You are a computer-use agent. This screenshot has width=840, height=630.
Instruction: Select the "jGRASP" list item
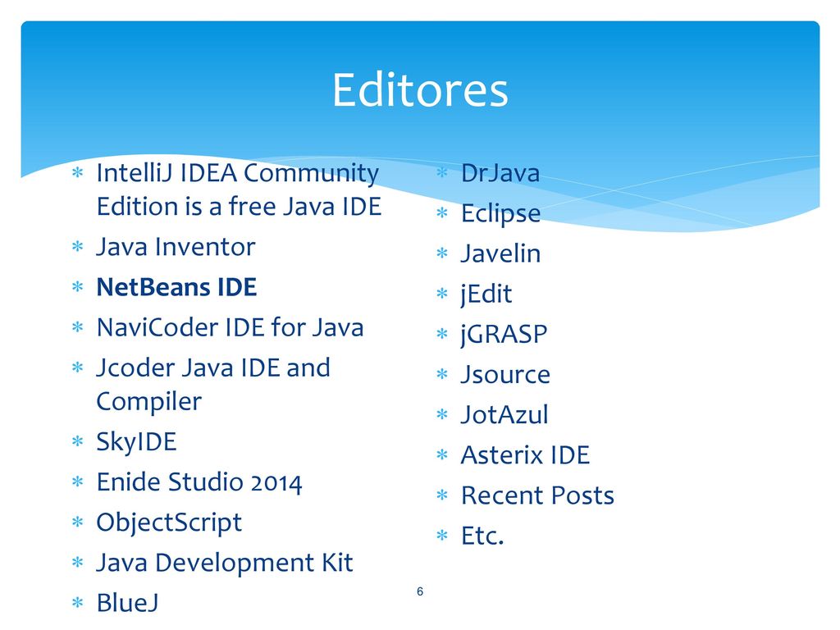tap(504, 335)
